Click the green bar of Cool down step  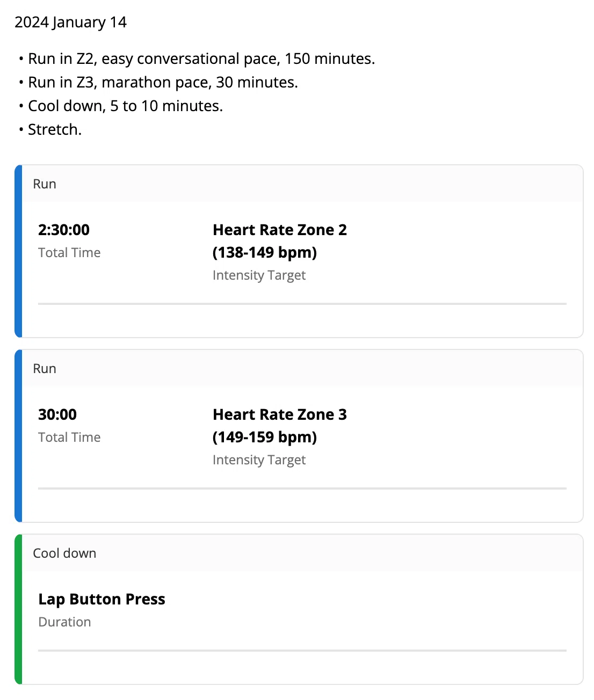click(18, 609)
